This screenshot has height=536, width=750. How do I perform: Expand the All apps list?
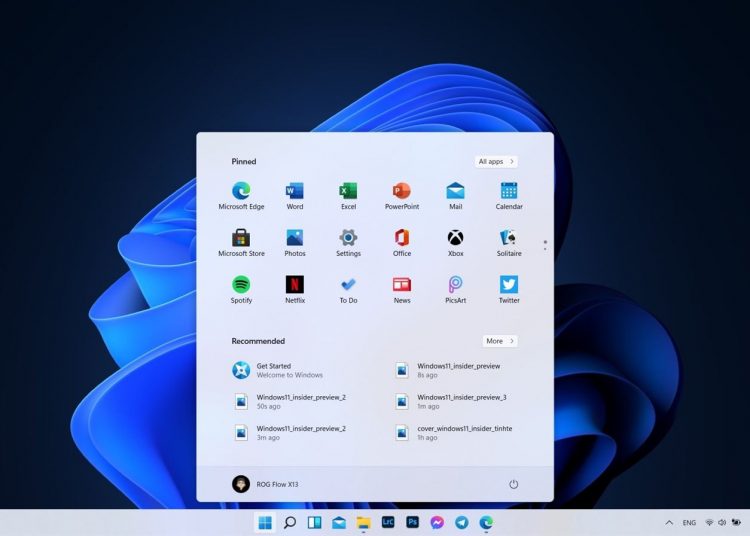click(x=496, y=161)
